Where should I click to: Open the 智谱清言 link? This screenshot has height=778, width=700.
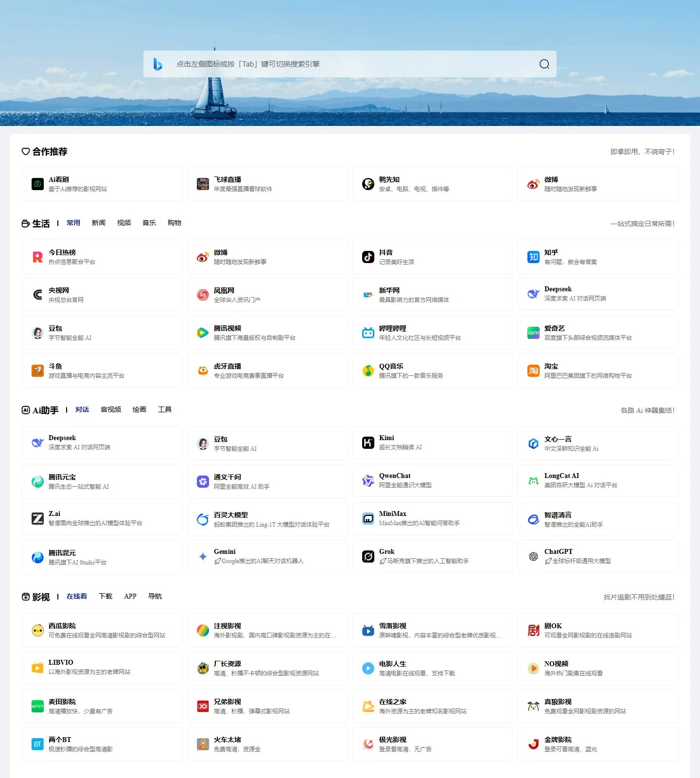[598, 519]
